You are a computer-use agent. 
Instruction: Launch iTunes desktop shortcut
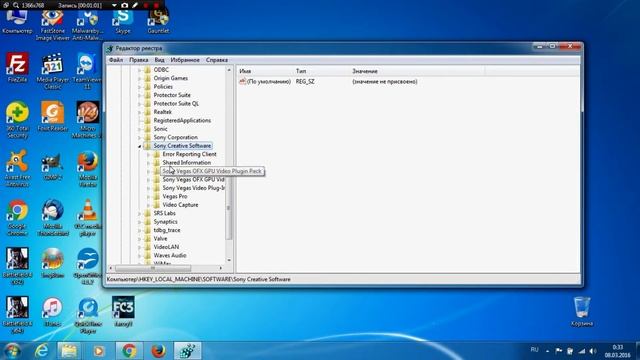click(x=52, y=311)
